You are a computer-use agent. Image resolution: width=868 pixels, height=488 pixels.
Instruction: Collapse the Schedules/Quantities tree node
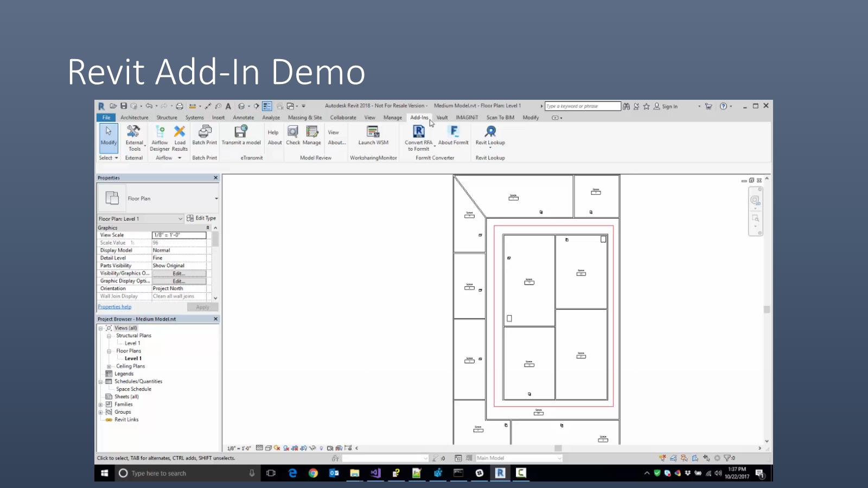coord(100,382)
